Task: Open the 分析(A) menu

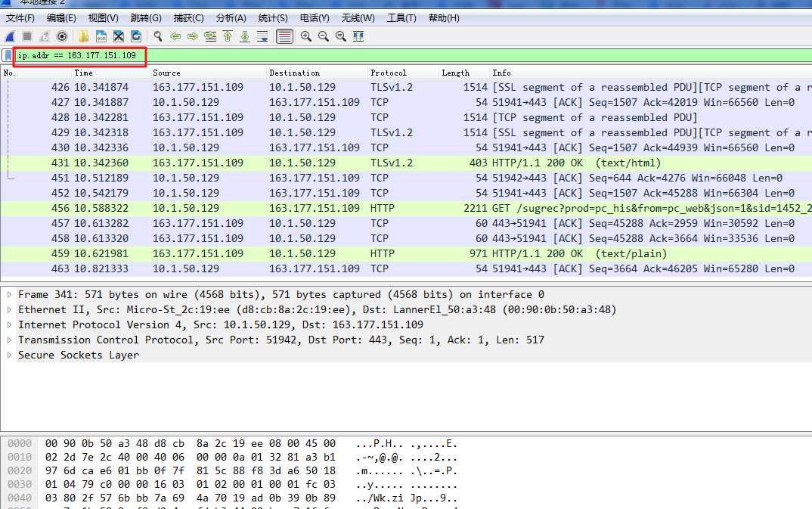Action: (231, 18)
